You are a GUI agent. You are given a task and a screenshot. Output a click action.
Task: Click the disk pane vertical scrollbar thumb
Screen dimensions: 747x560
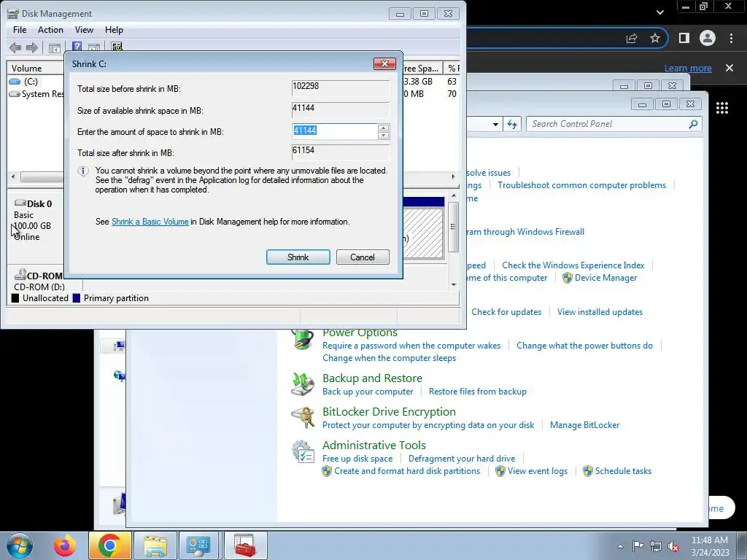click(x=454, y=227)
